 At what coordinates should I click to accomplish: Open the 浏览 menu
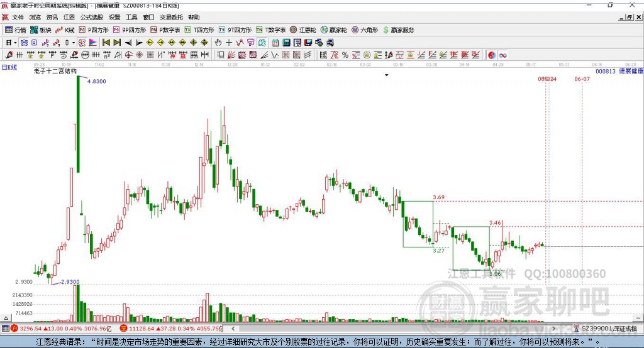coord(35,17)
